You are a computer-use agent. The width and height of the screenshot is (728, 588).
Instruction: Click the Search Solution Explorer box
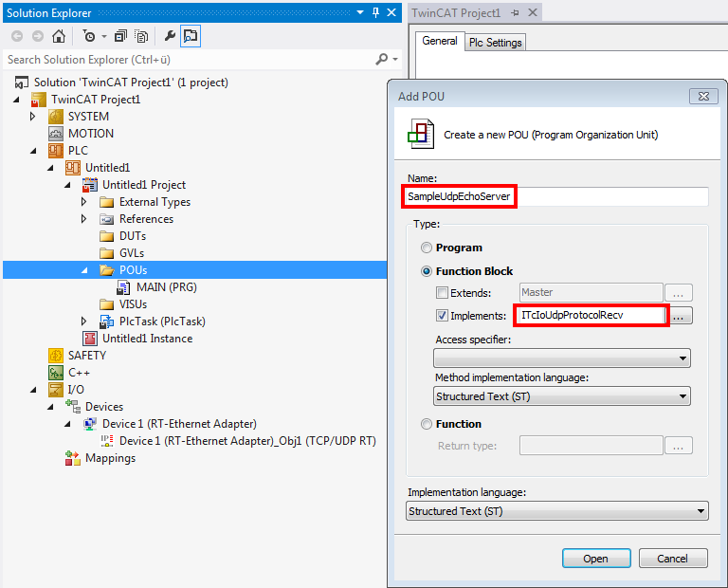pyautogui.click(x=190, y=60)
